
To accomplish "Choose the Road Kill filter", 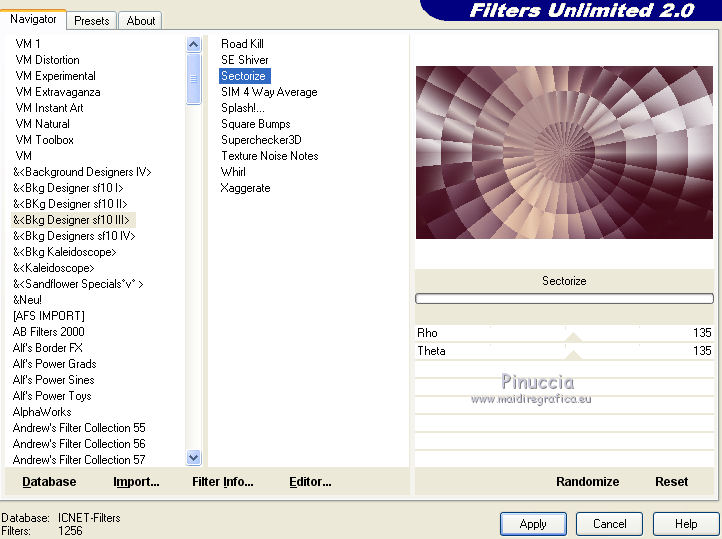I will [x=242, y=44].
